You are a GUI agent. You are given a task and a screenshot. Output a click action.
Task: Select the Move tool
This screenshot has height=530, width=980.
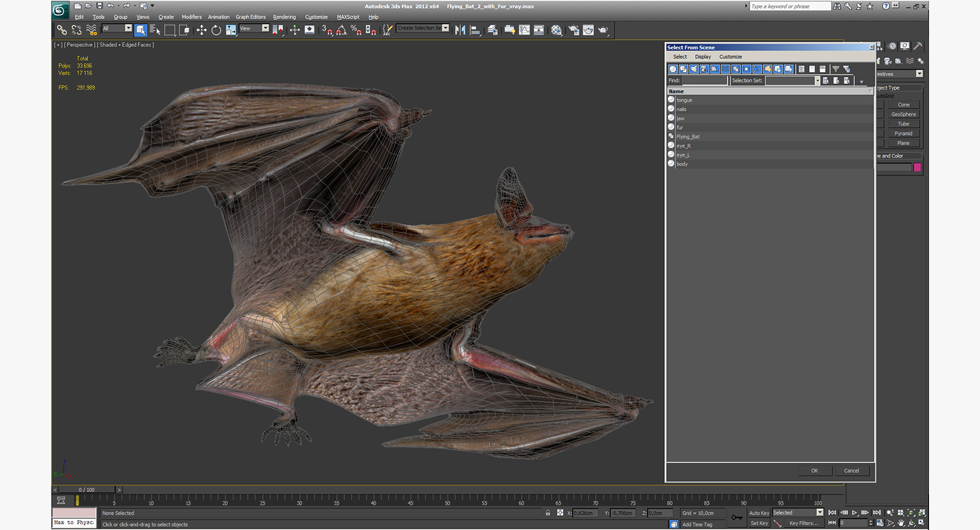[x=201, y=30]
